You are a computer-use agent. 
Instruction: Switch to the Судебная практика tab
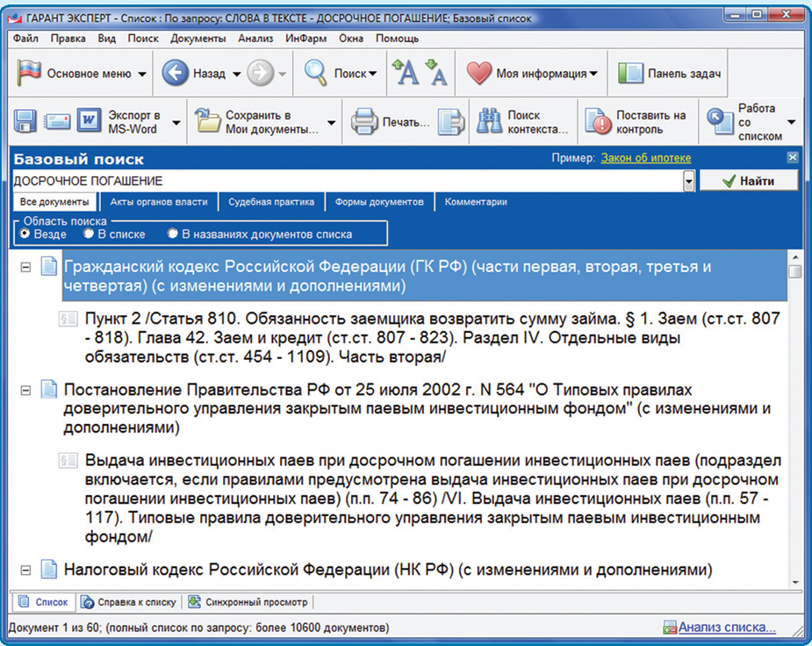tap(271, 202)
